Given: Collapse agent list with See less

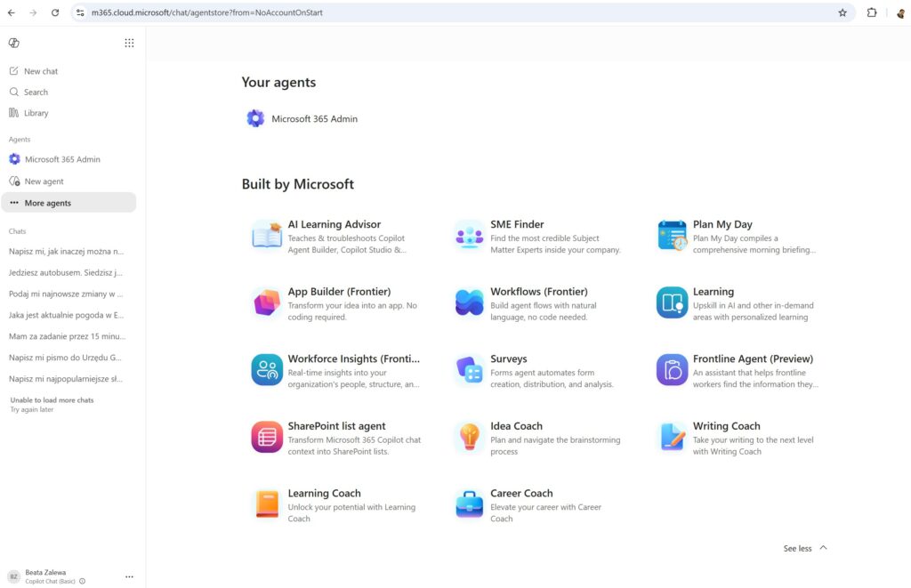Looking at the screenshot, I should coord(805,548).
